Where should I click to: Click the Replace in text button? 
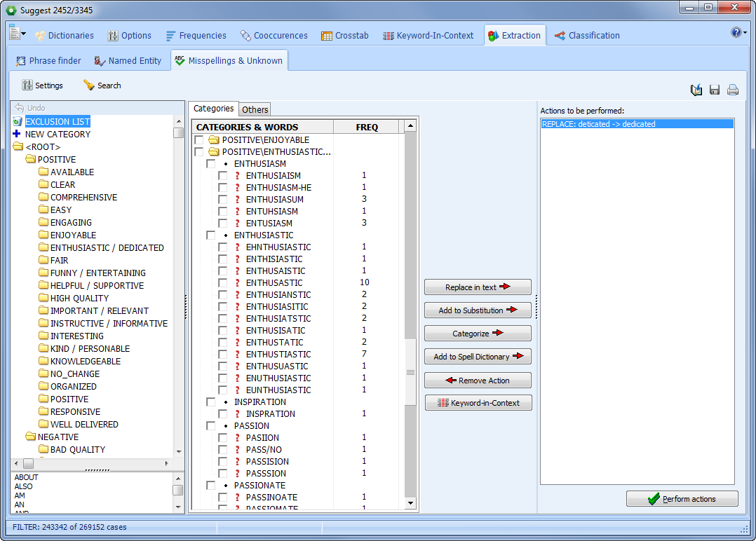point(478,287)
